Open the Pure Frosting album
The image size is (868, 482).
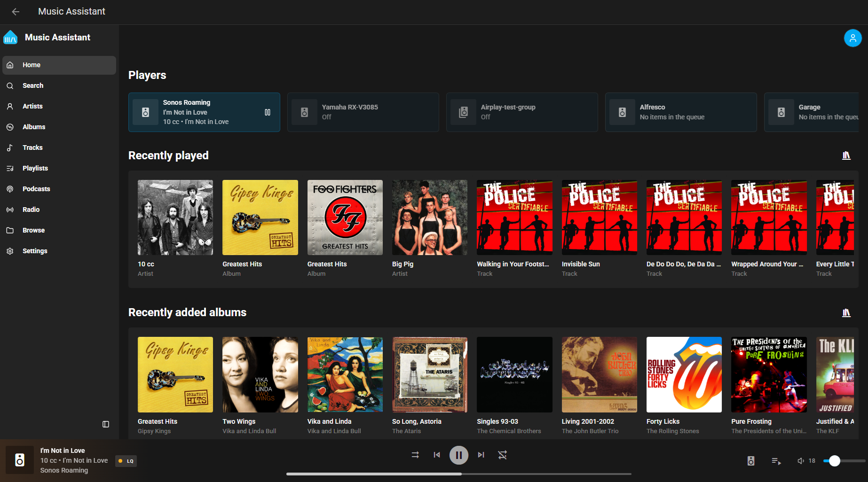pos(769,374)
